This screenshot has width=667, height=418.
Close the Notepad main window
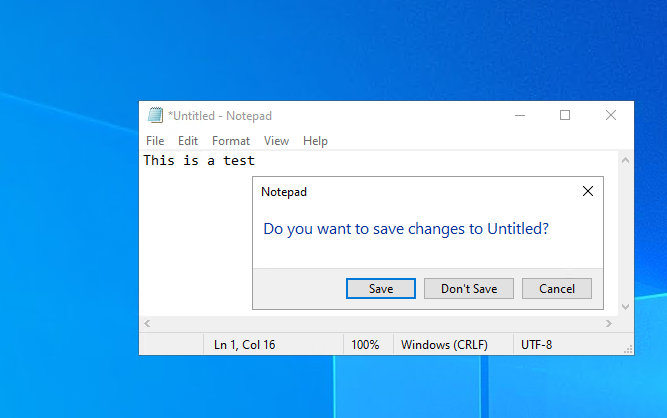tap(611, 115)
